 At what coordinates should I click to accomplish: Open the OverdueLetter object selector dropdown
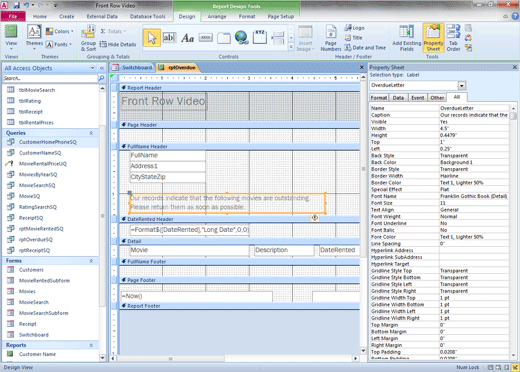462,86
